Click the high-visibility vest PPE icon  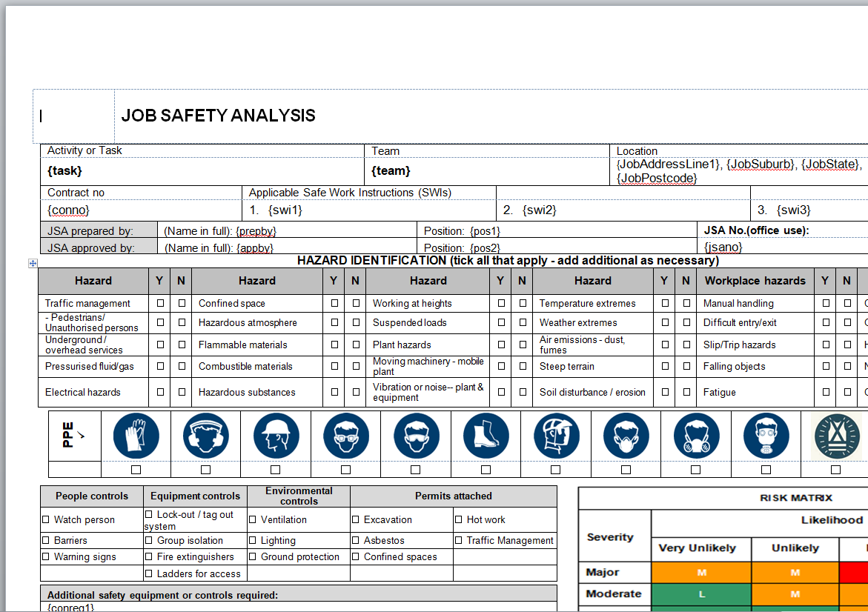tap(835, 436)
